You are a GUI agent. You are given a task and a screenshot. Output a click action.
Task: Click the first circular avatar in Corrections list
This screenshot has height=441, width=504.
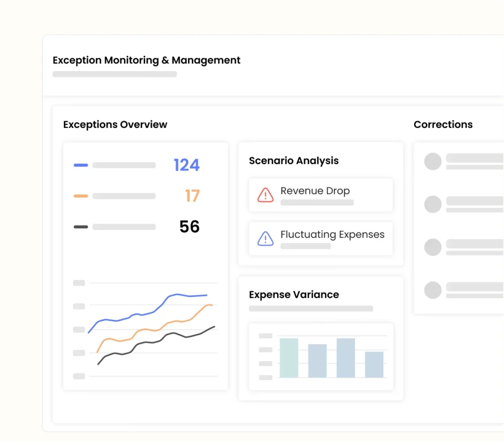(433, 161)
